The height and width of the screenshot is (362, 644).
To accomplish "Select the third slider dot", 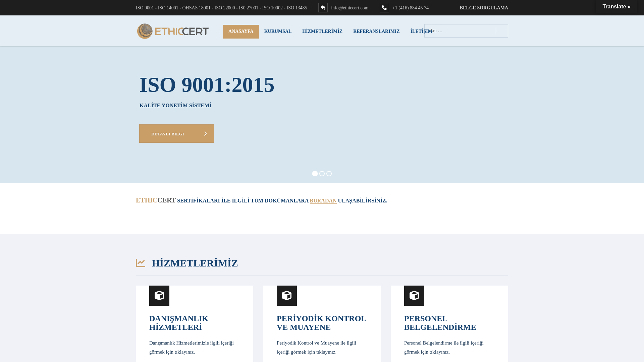I will point(329,174).
